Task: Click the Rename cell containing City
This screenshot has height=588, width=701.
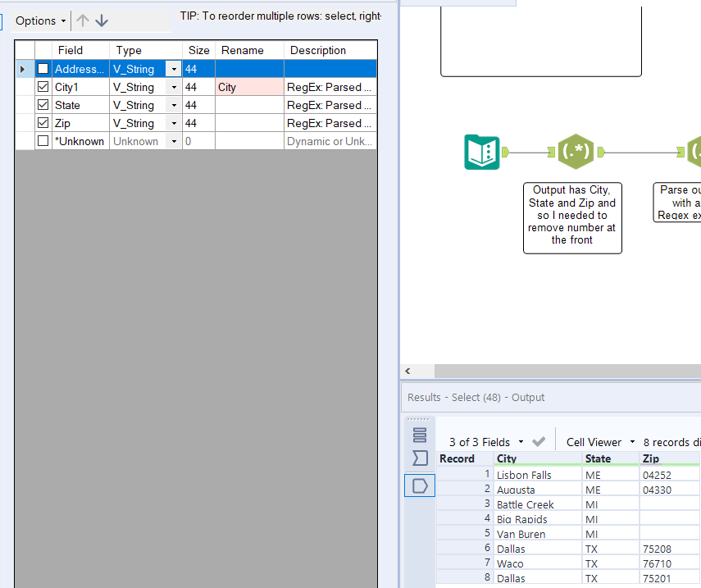Action: [249, 87]
